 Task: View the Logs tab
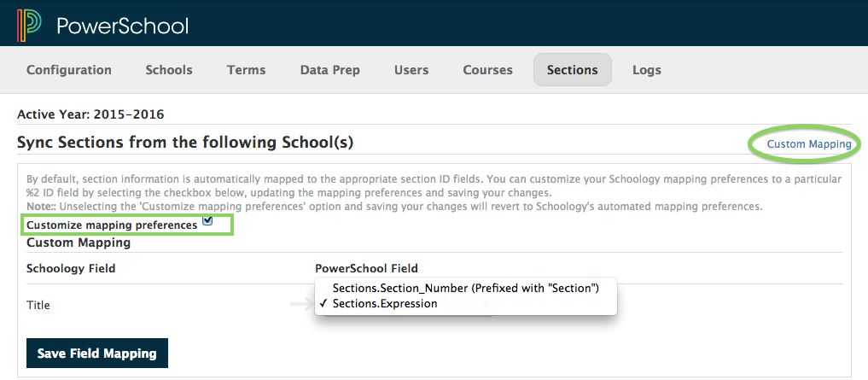click(x=646, y=70)
